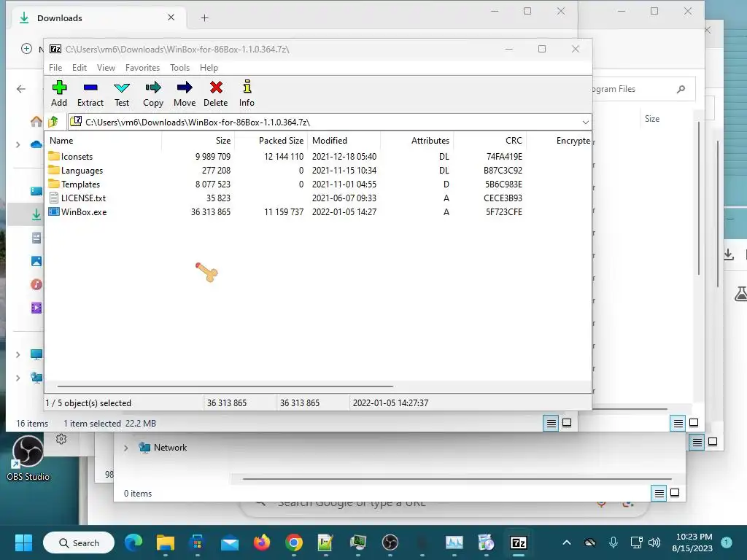The height and width of the screenshot is (560, 747).
Task: Switch the '0 items' window to details view
Action: 659,494
